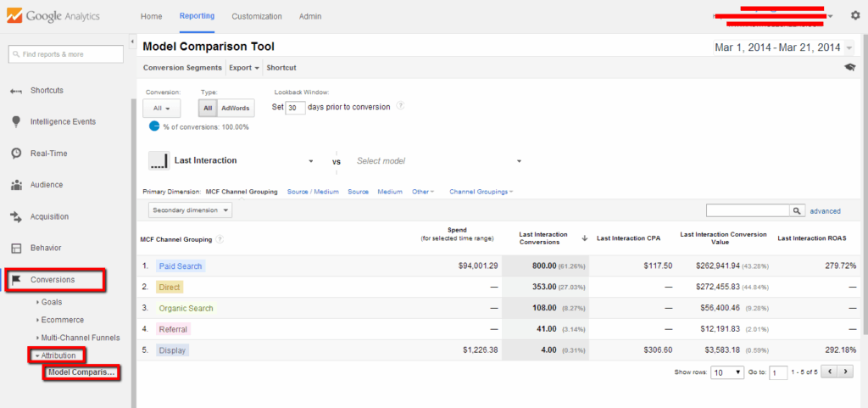Click the Display channel
The width and height of the screenshot is (868, 408).
[172, 350]
